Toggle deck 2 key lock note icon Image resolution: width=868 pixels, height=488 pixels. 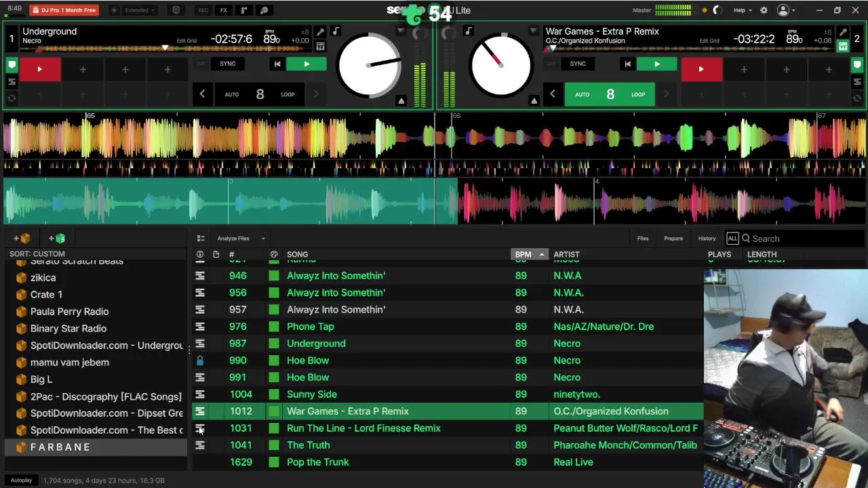tap(469, 31)
